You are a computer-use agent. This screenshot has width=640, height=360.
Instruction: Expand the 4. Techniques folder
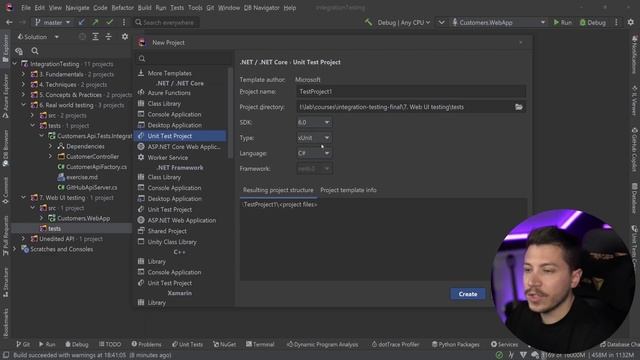(23, 84)
